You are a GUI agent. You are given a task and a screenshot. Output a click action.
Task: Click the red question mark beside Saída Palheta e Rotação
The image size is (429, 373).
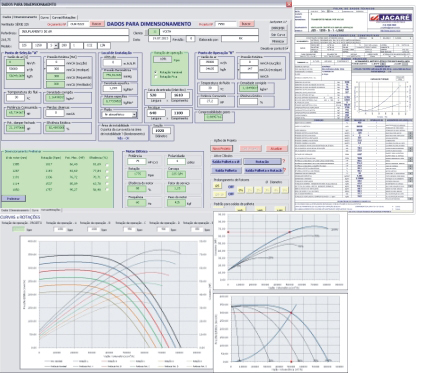[x=285, y=170]
